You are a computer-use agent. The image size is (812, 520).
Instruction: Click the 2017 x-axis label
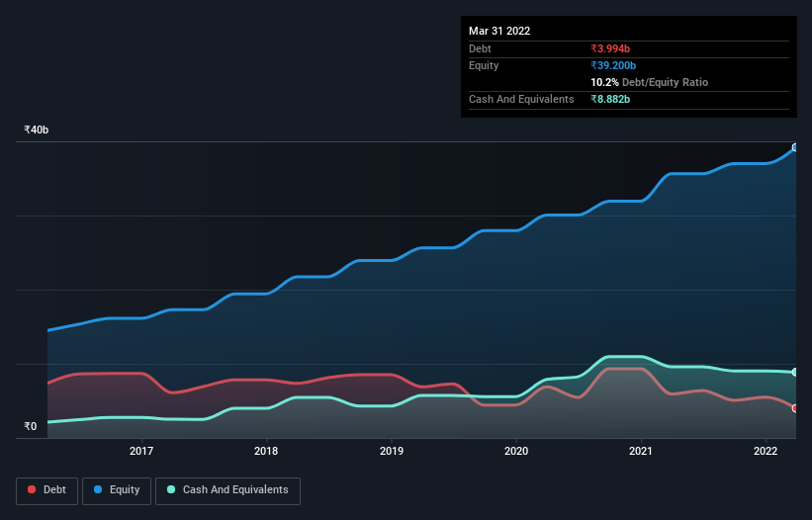[141, 451]
